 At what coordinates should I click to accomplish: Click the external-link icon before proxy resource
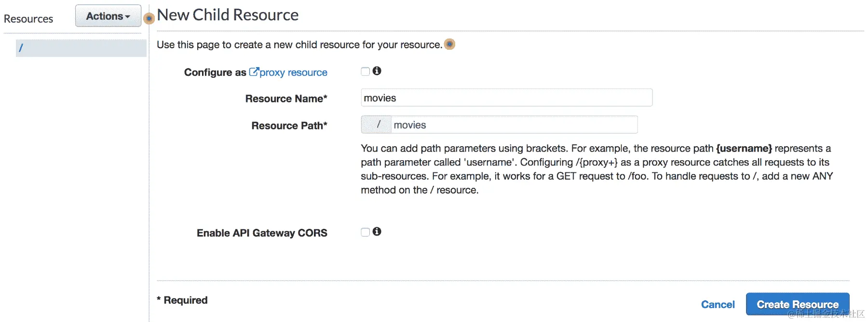click(x=254, y=72)
